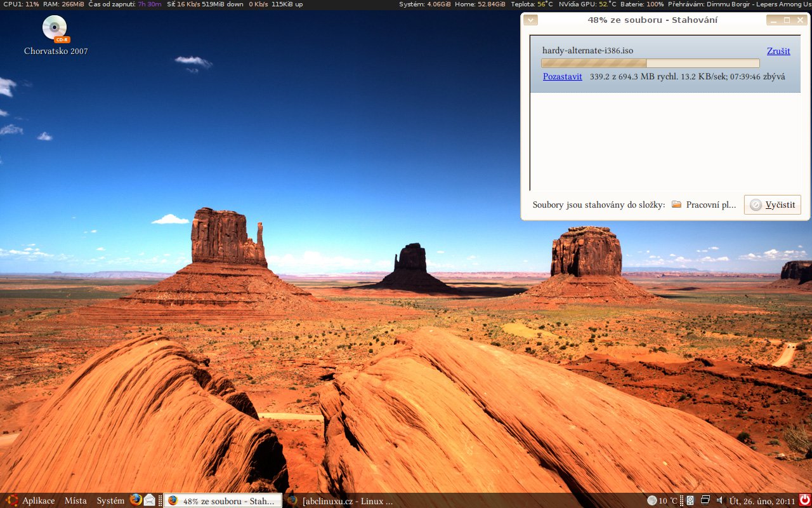The image size is (812, 508).
Task: Maximize the Stahování download window
Action: click(787, 20)
